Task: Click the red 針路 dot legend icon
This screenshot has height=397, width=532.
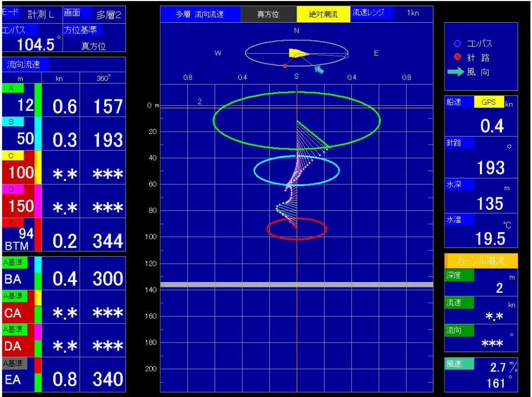Action: (x=457, y=57)
